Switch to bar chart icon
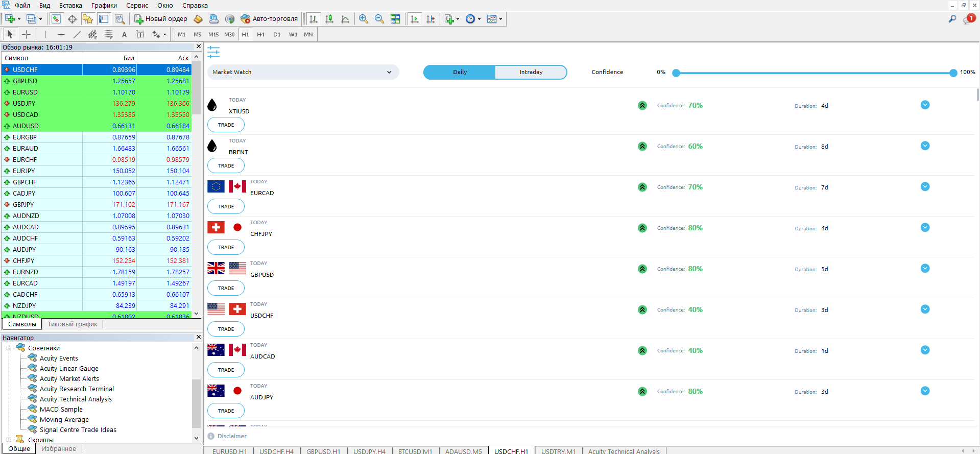The height and width of the screenshot is (454, 980). tap(314, 19)
